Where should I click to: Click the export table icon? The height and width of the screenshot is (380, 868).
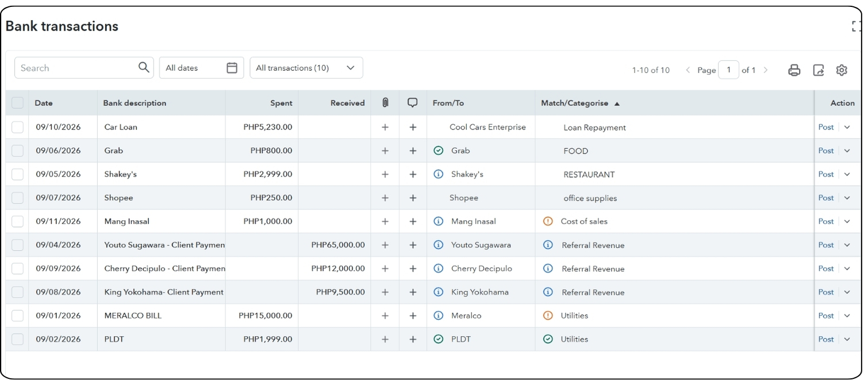click(x=819, y=70)
